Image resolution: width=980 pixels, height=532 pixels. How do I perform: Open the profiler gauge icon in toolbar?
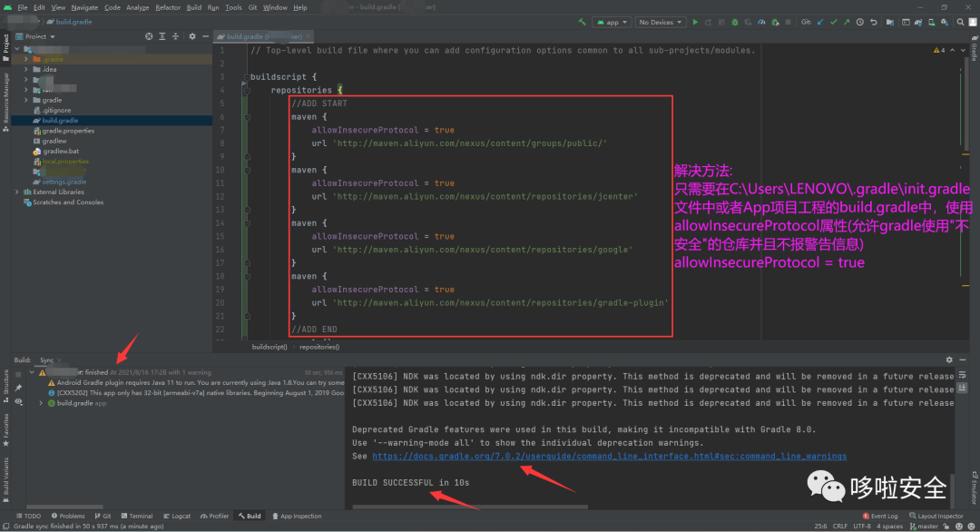tap(761, 22)
